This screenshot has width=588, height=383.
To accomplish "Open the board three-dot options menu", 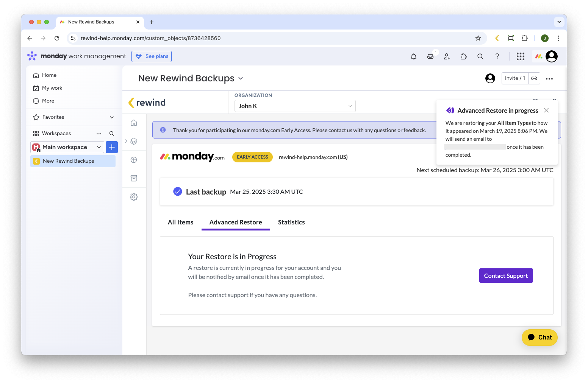I will click(x=549, y=79).
